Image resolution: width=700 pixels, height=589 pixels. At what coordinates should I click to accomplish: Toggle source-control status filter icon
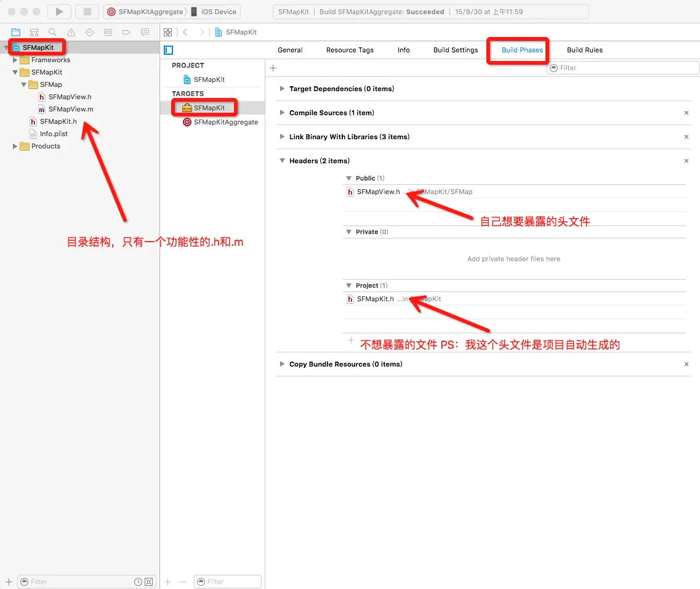(149, 582)
